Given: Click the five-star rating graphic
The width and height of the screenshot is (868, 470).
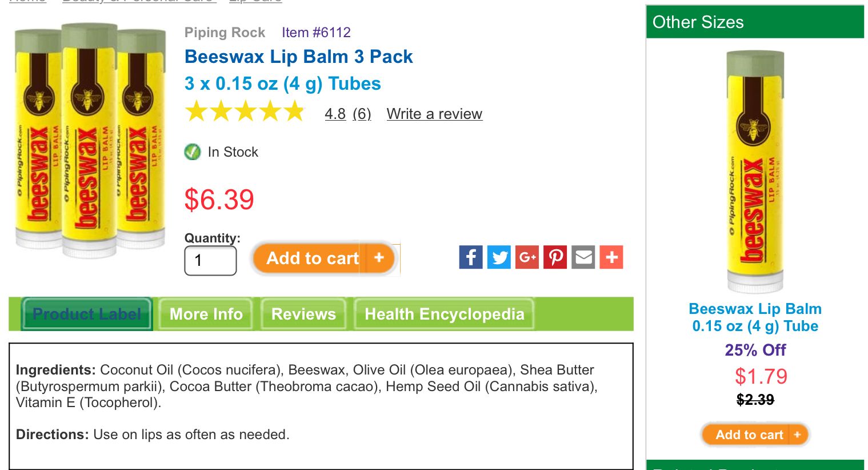Looking at the screenshot, I should [245, 112].
